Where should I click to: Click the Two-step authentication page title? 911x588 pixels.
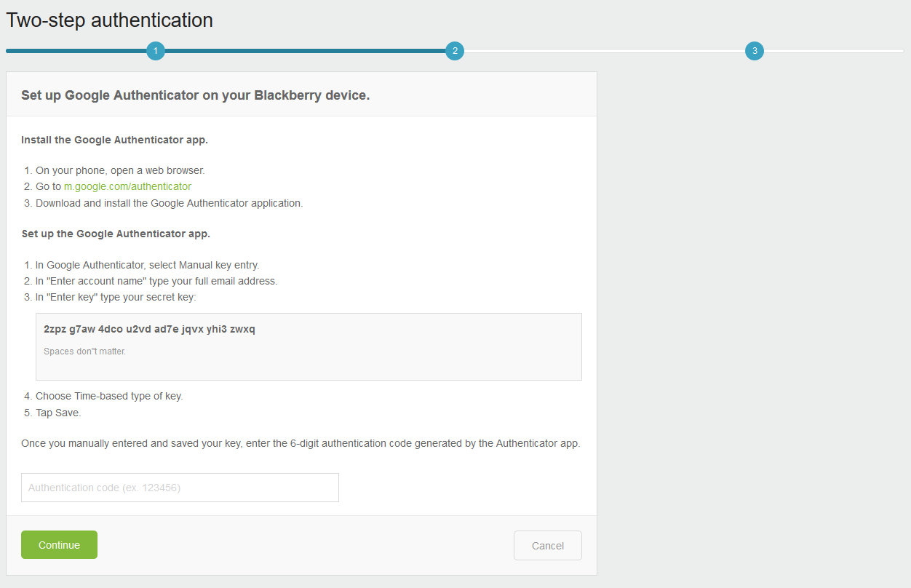pyautogui.click(x=109, y=20)
